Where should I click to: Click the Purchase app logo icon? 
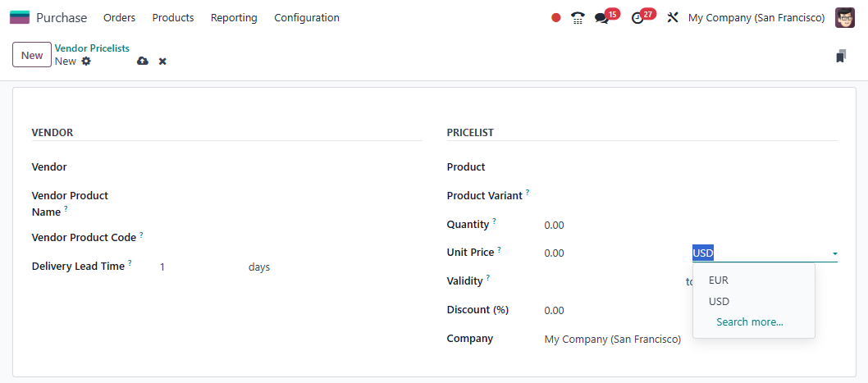click(19, 17)
